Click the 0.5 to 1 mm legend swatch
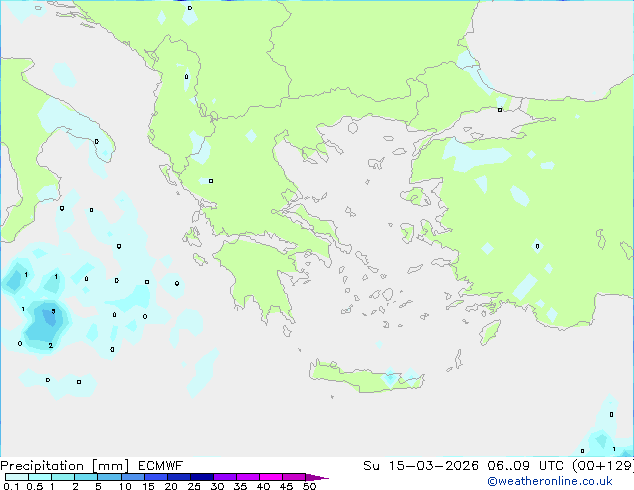The width and height of the screenshot is (634, 490). click(40, 477)
